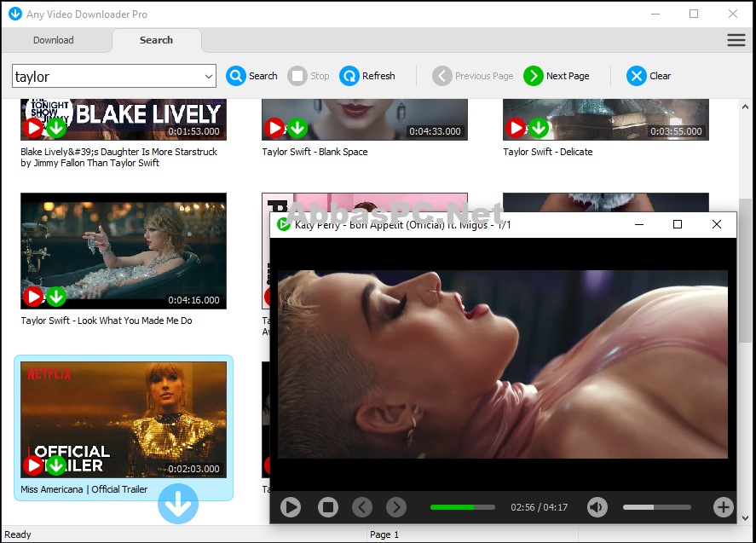Click the results scrollbar up arrow
The height and width of the screenshot is (543, 756).
point(746,107)
